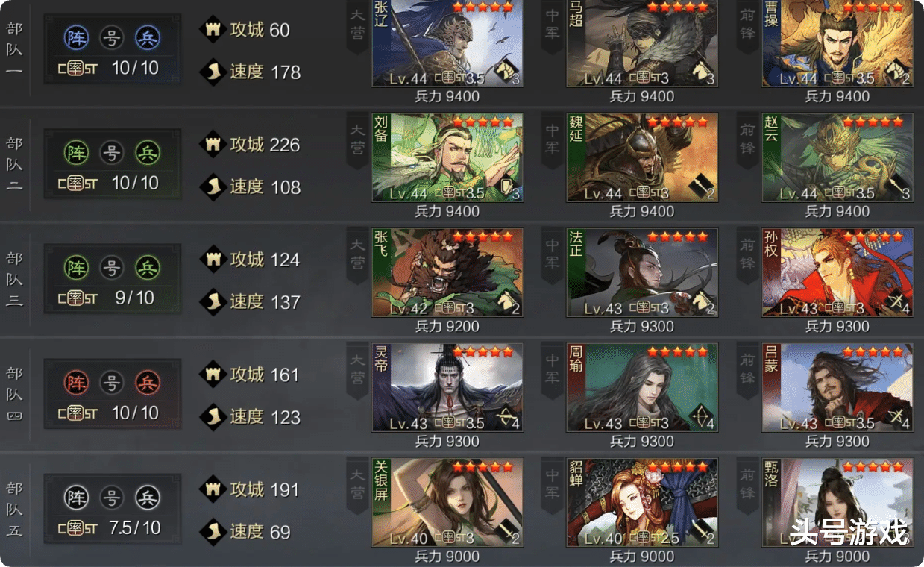924x567 pixels.
Task: Click the 攻城 castle icon beside 226
Action: [213, 144]
